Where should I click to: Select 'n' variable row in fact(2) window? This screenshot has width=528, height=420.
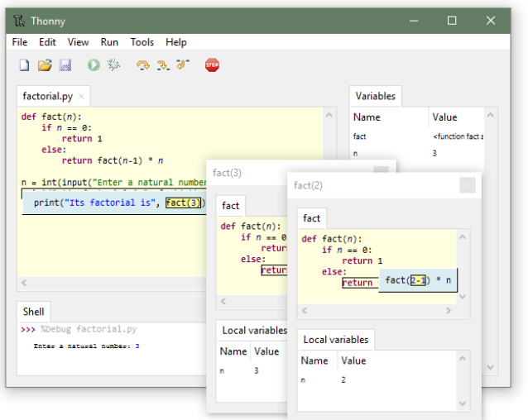(378, 380)
